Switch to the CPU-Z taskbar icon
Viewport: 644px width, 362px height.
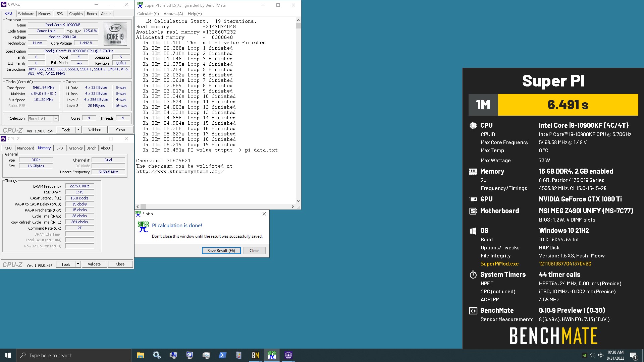pos(288,355)
